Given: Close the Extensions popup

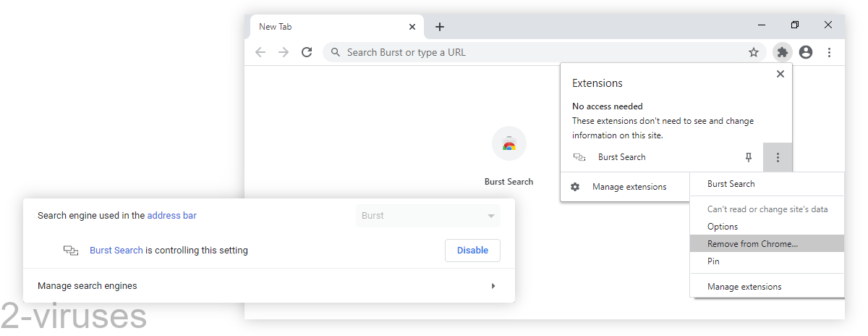Looking at the screenshot, I should pos(780,74).
